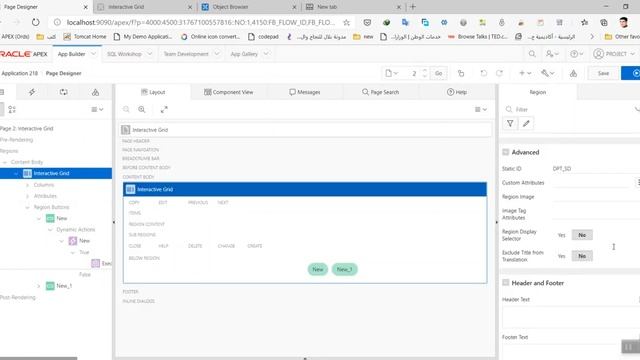
Task: Open the Dynamic Actions lightning tab
Action: point(32,92)
